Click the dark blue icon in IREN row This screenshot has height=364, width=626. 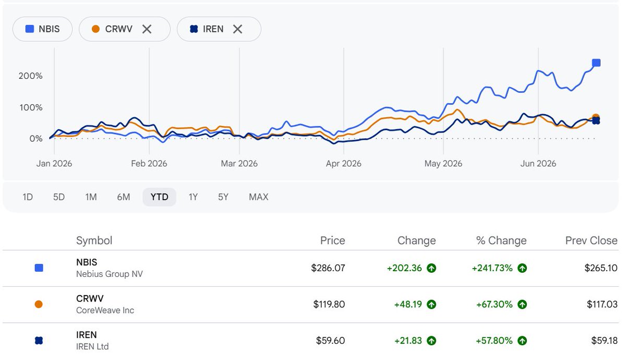(39, 341)
